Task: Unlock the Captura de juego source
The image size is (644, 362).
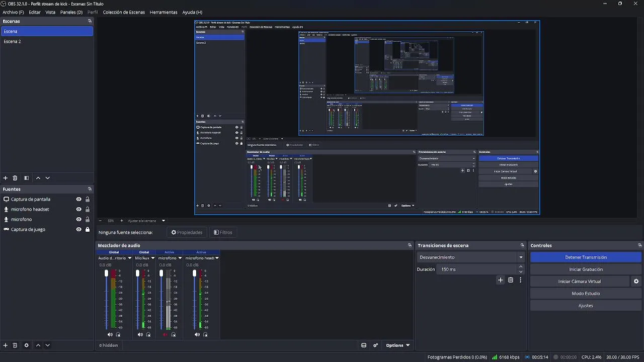Action: point(87,229)
